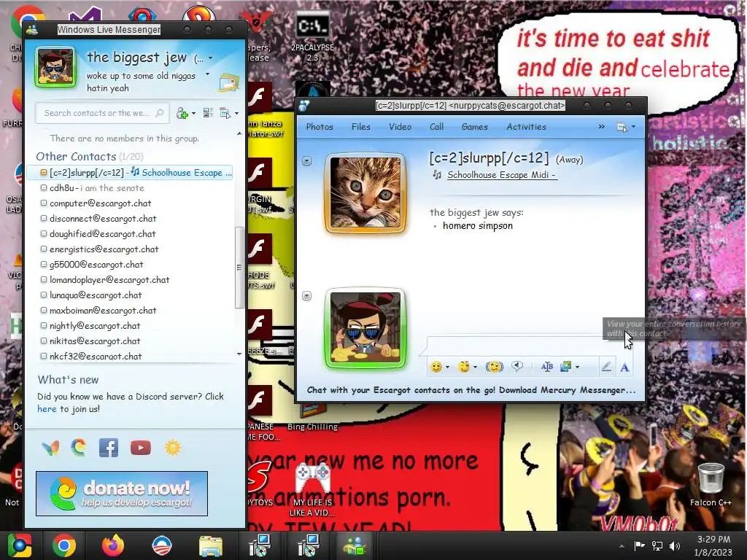Open the emoticon dropdown arrow

(x=447, y=367)
